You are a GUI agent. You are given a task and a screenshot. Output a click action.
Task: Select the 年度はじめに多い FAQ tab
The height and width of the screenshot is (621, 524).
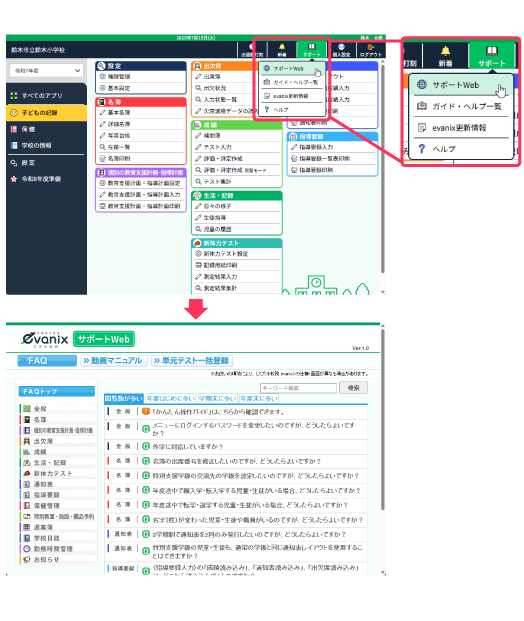pyautogui.click(x=171, y=398)
